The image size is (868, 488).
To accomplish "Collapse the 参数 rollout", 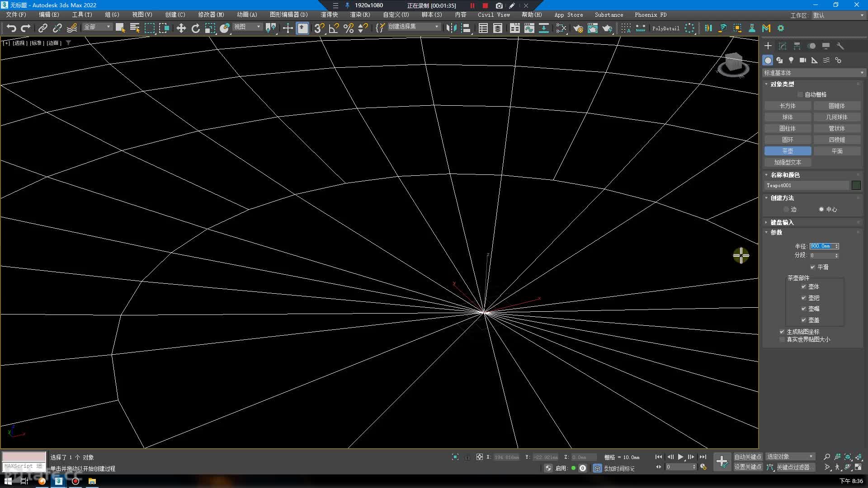I will pyautogui.click(x=776, y=232).
